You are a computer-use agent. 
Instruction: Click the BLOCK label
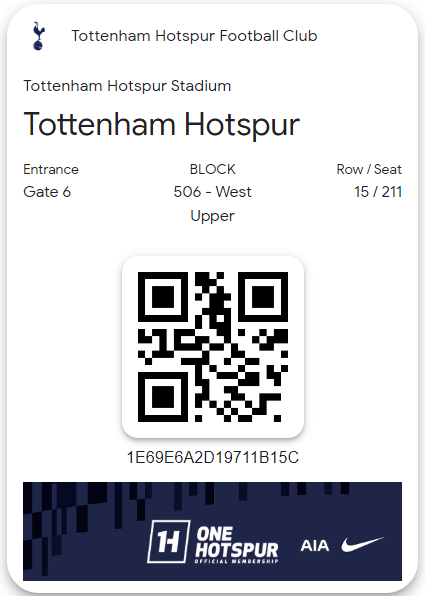click(x=212, y=169)
